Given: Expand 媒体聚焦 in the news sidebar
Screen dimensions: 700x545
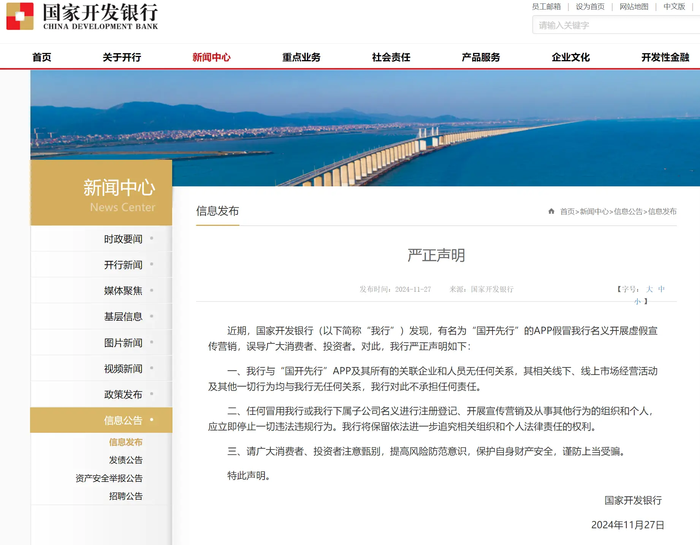Looking at the screenshot, I should pos(123,291).
